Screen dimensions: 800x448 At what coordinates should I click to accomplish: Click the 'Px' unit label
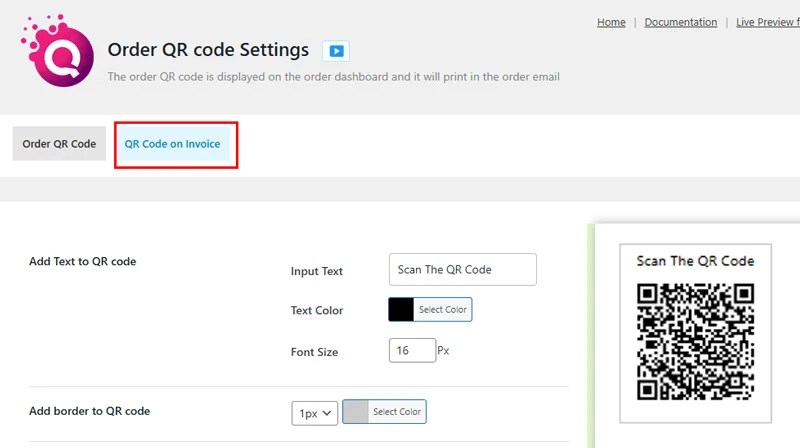pyautogui.click(x=443, y=351)
